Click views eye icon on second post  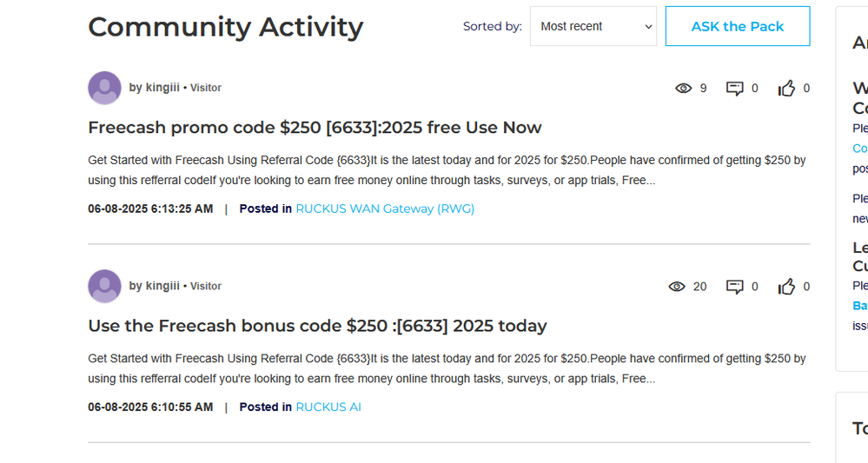[677, 286]
